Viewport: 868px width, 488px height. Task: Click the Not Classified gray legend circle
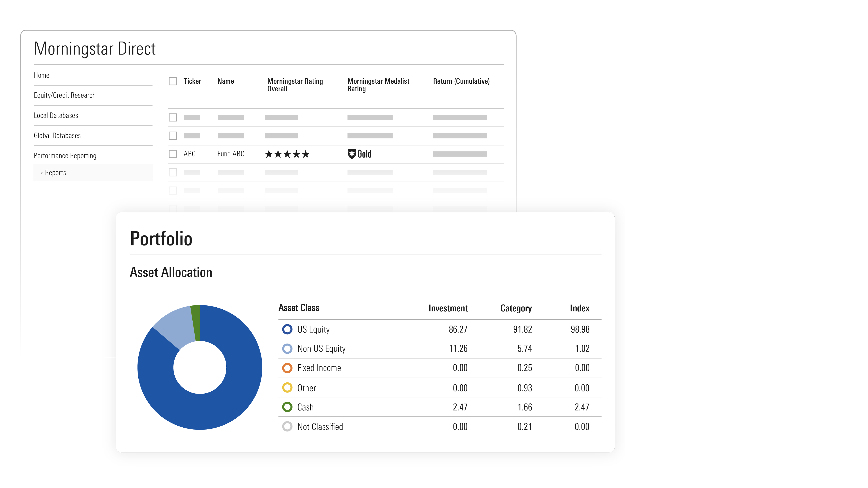tap(287, 426)
